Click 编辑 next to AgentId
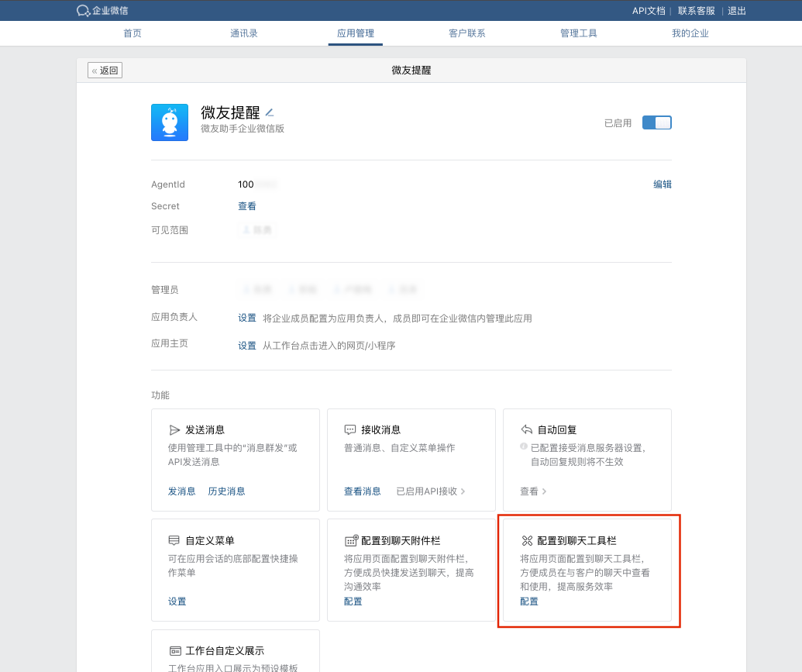Screen dimensions: 802x672 (x=663, y=184)
